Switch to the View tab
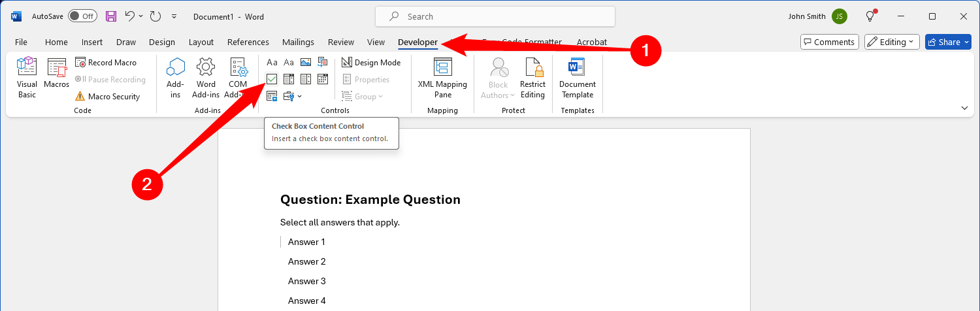980x311 pixels. [x=376, y=42]
